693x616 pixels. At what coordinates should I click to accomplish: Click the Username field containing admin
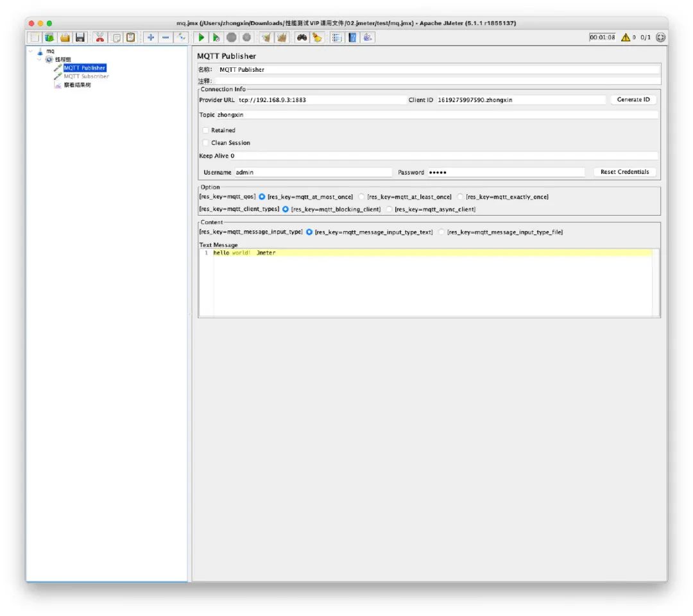click(x=313, y=173)
